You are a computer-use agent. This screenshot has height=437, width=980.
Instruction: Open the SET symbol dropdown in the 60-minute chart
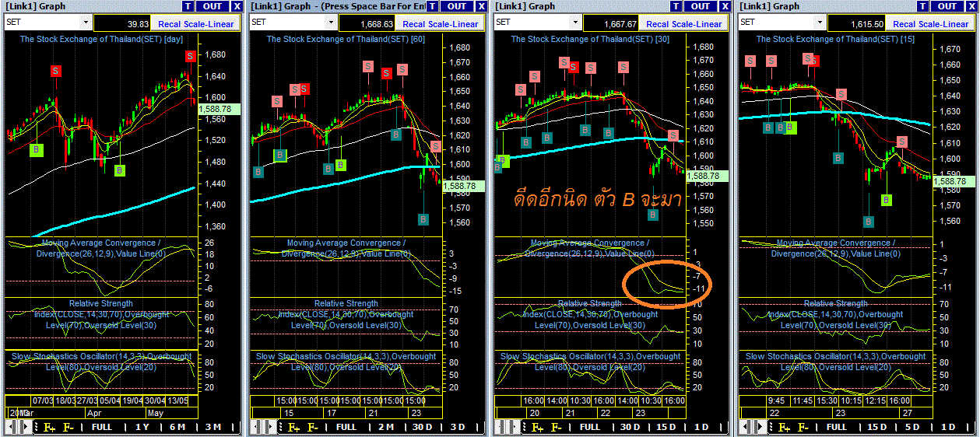click(331, 22)
